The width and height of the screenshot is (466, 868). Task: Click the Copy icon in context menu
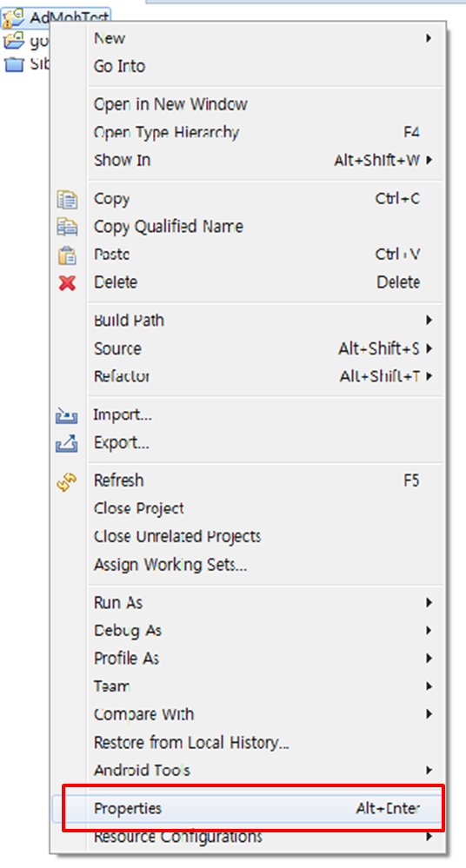pos(67,199)
